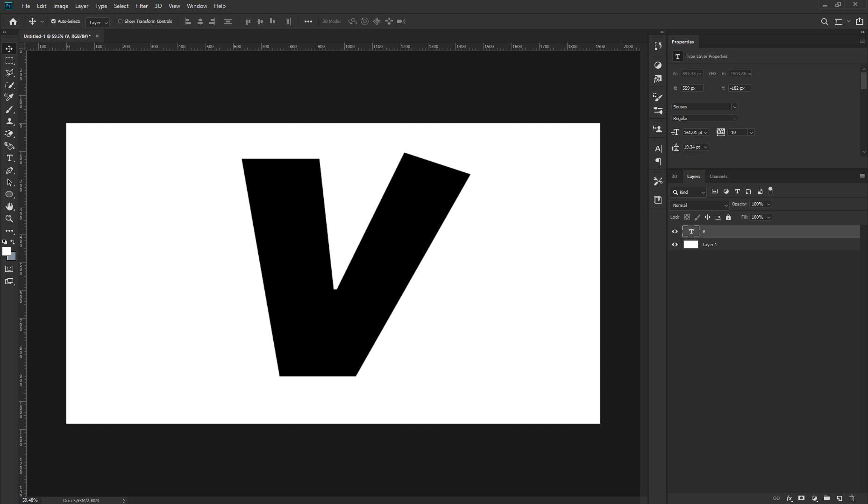Open the layer Kind filter dropdown
The image size is (868, 504).
point(688,192)
